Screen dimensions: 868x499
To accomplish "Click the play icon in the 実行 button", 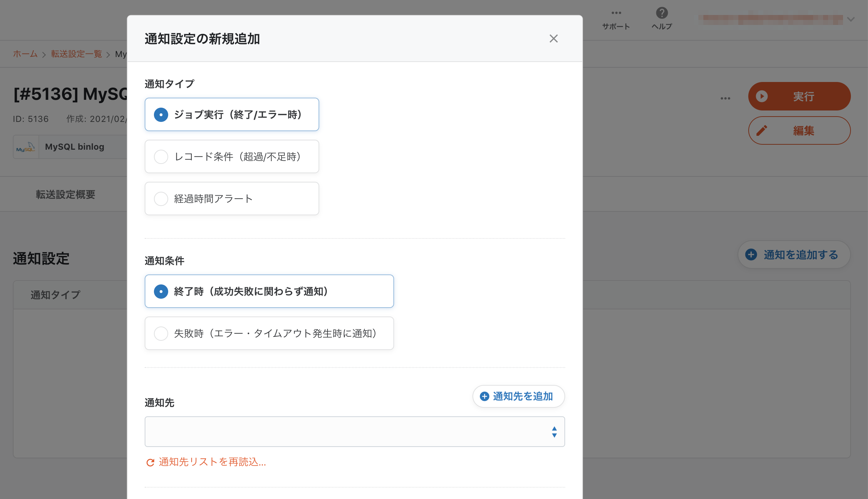I will (x=762, y=96).
